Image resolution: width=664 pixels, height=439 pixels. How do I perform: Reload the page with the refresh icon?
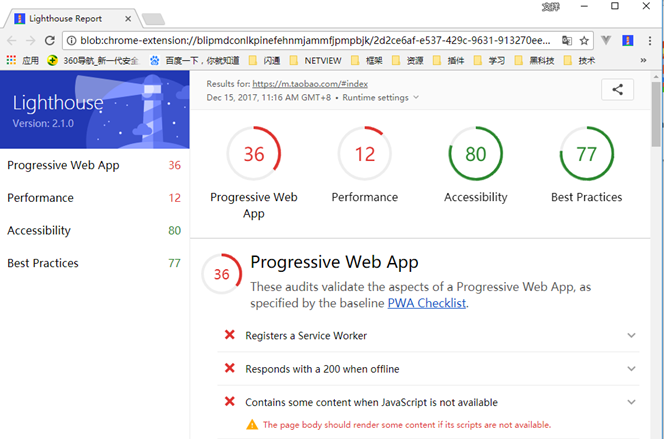50,41
